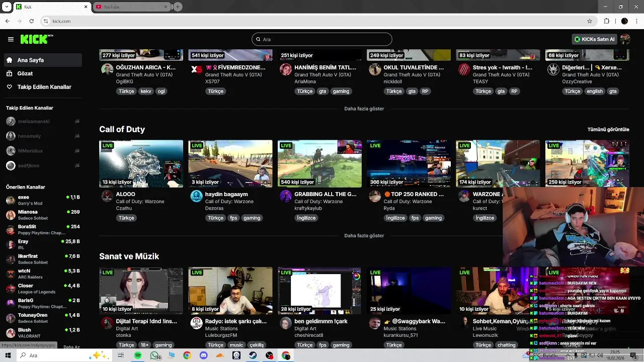This screenshot has height=362, width=644.
Task: Reload the page with the browser refresh icon
Action: click(31, 21)
